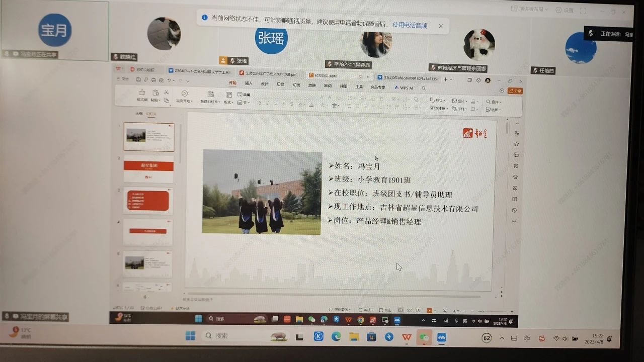Close the network status notification banner
Screen dimensions: 644x362
[x=441, y=26]
